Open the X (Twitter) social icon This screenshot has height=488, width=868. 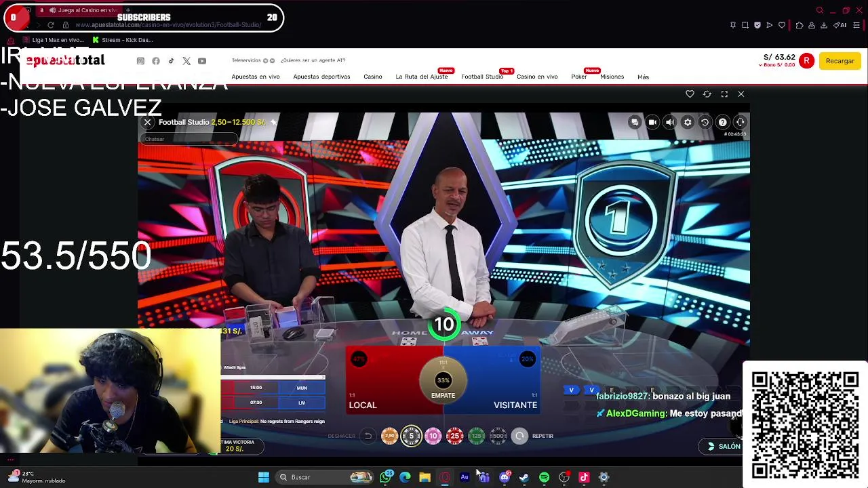click(186, 61)
